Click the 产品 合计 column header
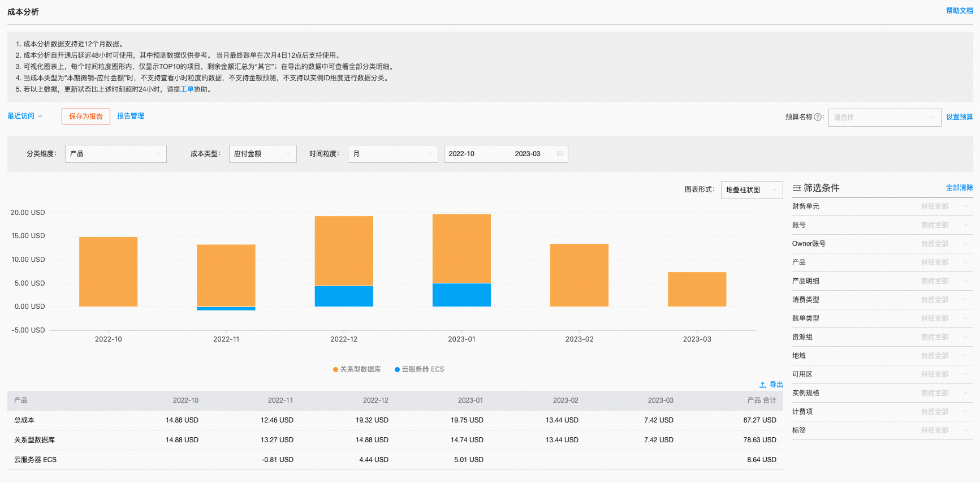This screenshot has height=483, width=980. point(762,400)
